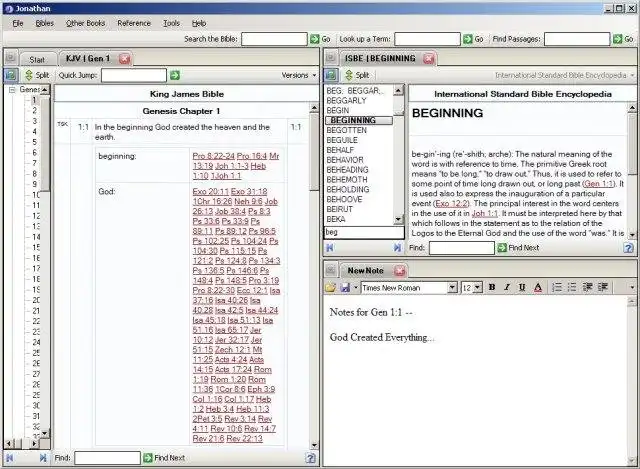Select BEGOTTEN in the term list
The image size is (640, 469).
347,130
